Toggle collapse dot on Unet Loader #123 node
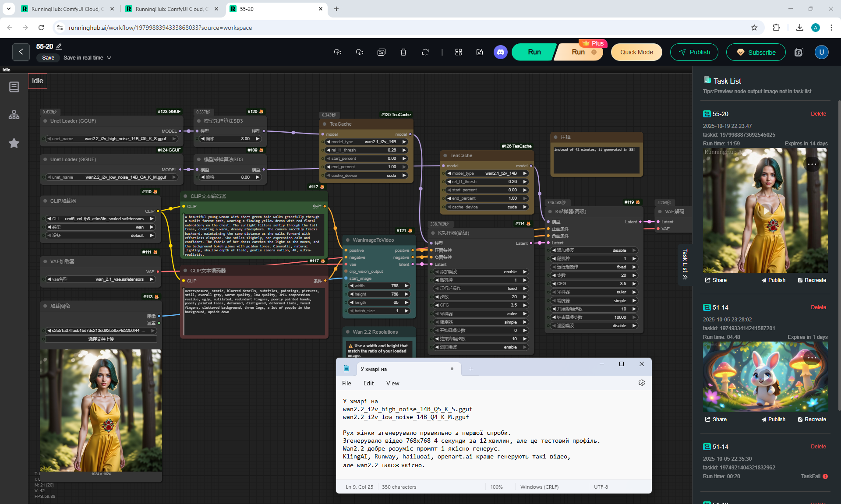Screen dimensions: 841x504 pos(45,121)
